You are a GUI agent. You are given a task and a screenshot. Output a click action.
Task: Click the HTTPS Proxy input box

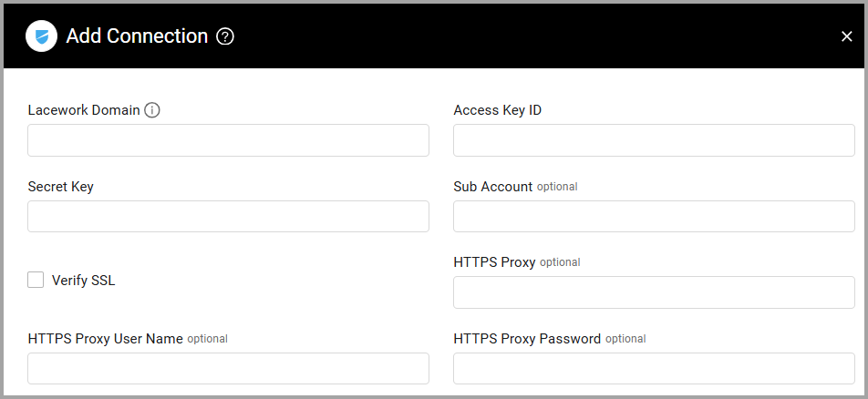[x=654, y=292]
